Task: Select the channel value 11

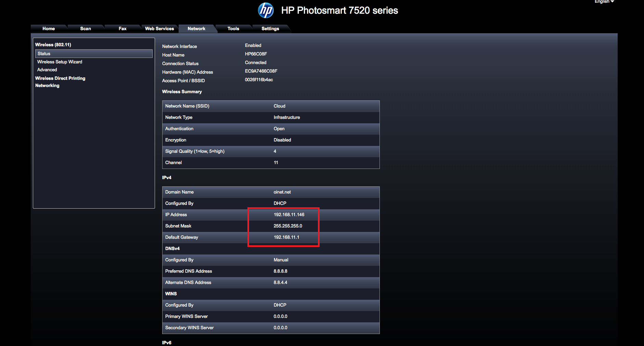Action: (276, 163)
